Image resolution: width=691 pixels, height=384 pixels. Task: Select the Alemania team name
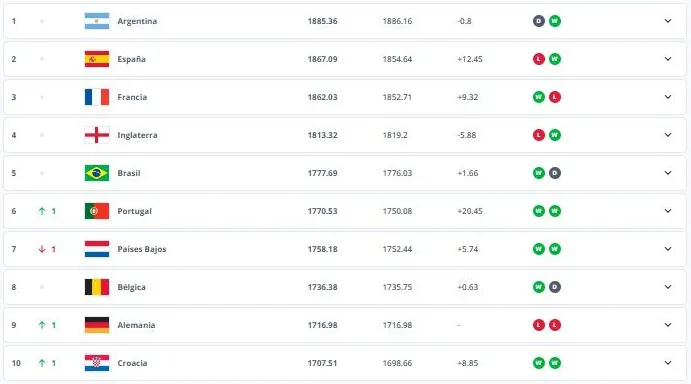click(x=136, y=325)
